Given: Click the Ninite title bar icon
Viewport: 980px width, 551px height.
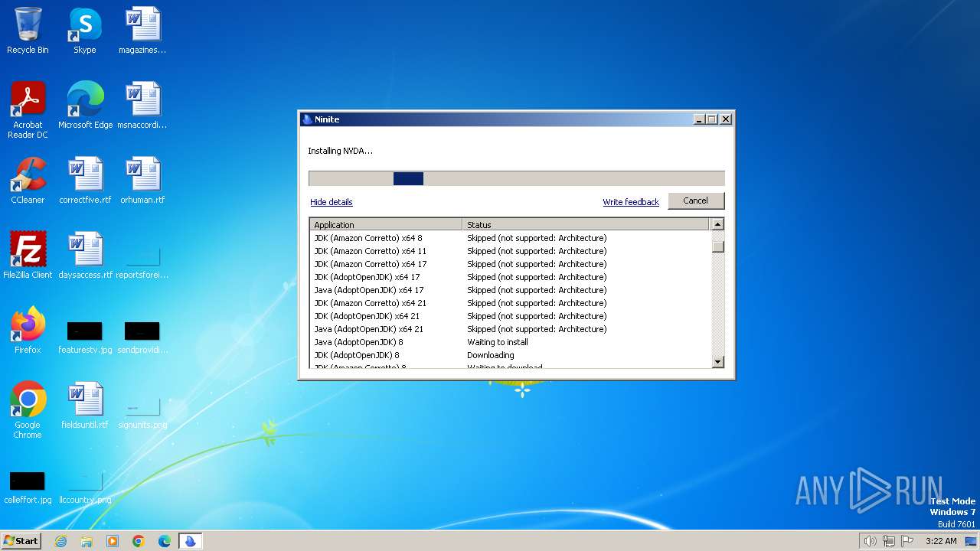Looking at the screenshot, I should point(308,119).
